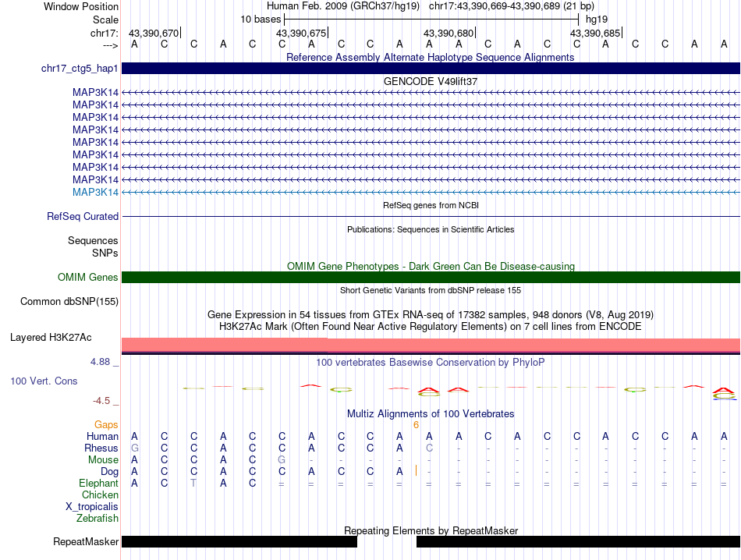Open the H3K27Ac Mark ENCODE track title

pos(430,327)
